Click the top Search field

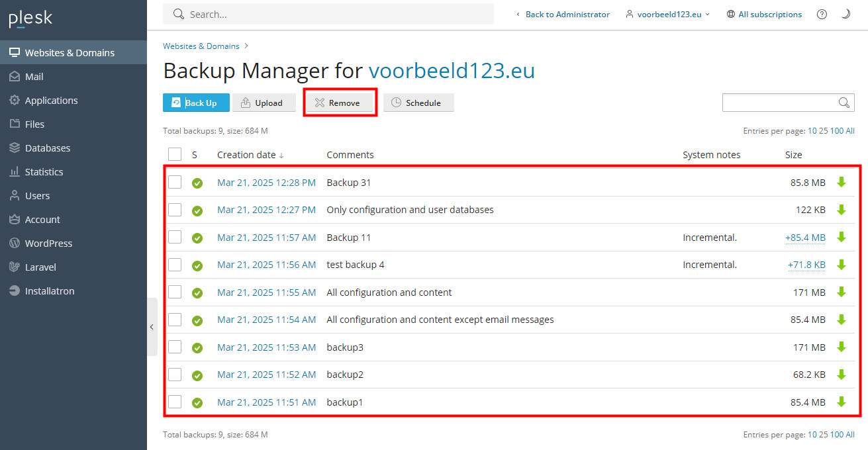point(328,14)
